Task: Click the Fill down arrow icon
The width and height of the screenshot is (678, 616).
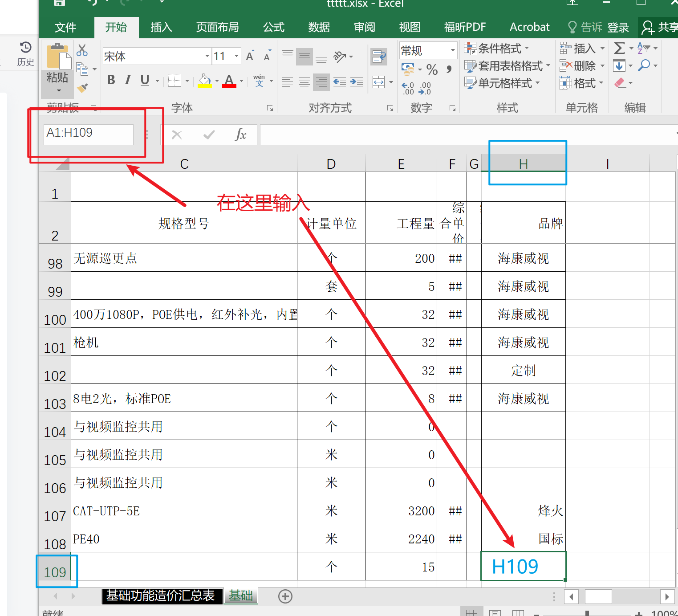Action: [x=619, y=66]
